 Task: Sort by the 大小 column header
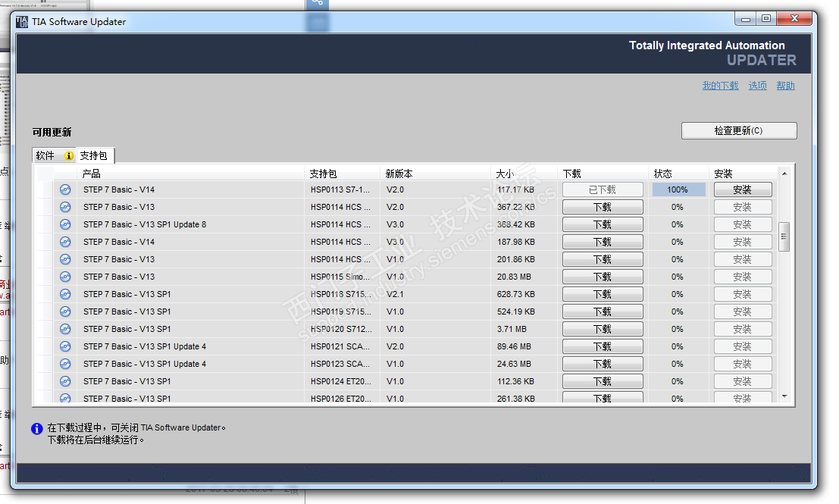[525, 174]
